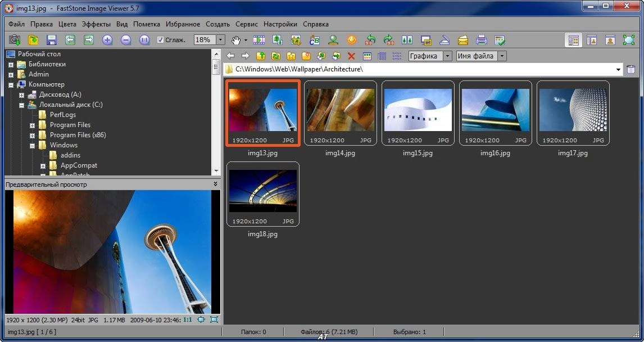Click the navigate back arrow in browser toolbar
644x342 pixels.
230,56
